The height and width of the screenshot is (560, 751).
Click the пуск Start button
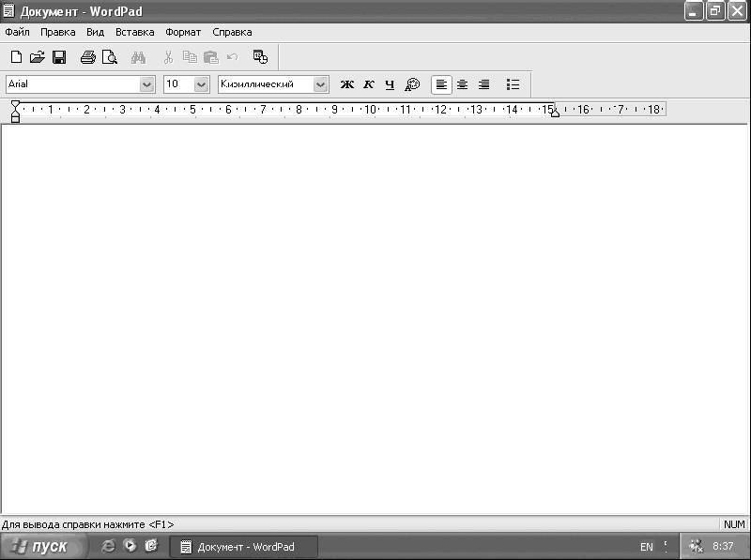click(39, 547)
